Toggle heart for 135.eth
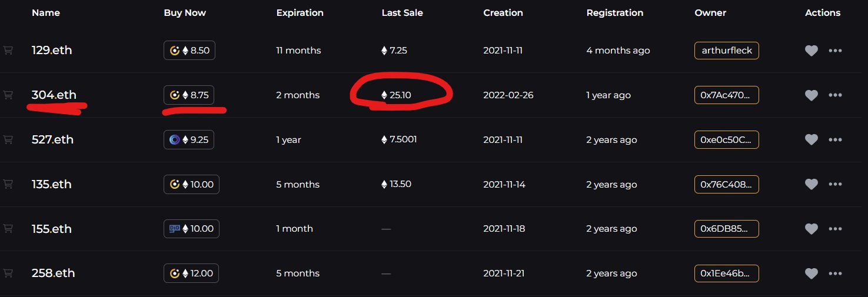868x297 pixels. [811, 184]
